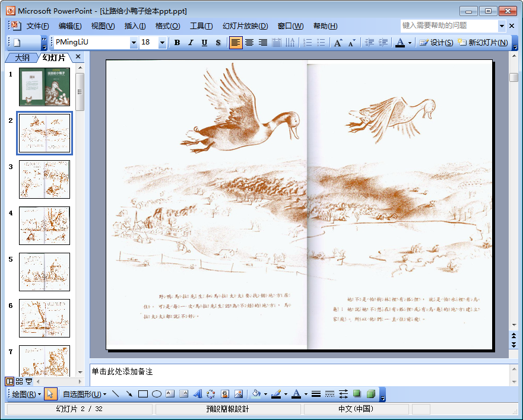Viewport: 523px width, 420px height.
Task: Open 格式(O) menu
Action: pos(168,26)
